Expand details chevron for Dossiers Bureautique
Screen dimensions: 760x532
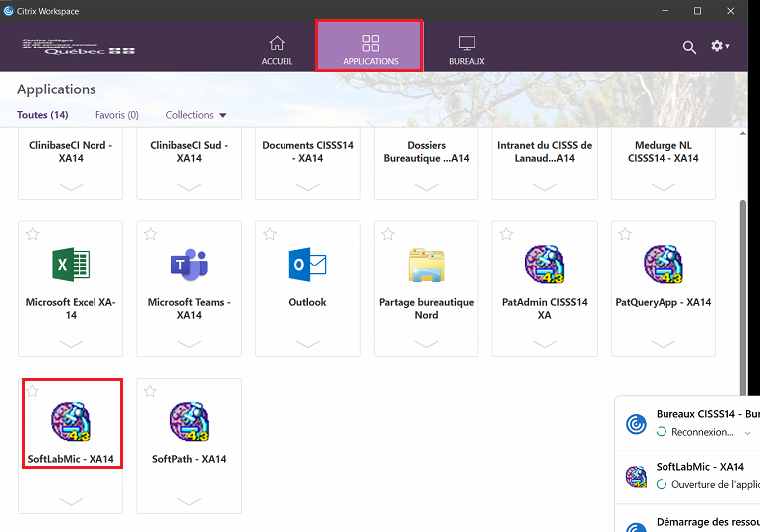(x=426, y=187)
